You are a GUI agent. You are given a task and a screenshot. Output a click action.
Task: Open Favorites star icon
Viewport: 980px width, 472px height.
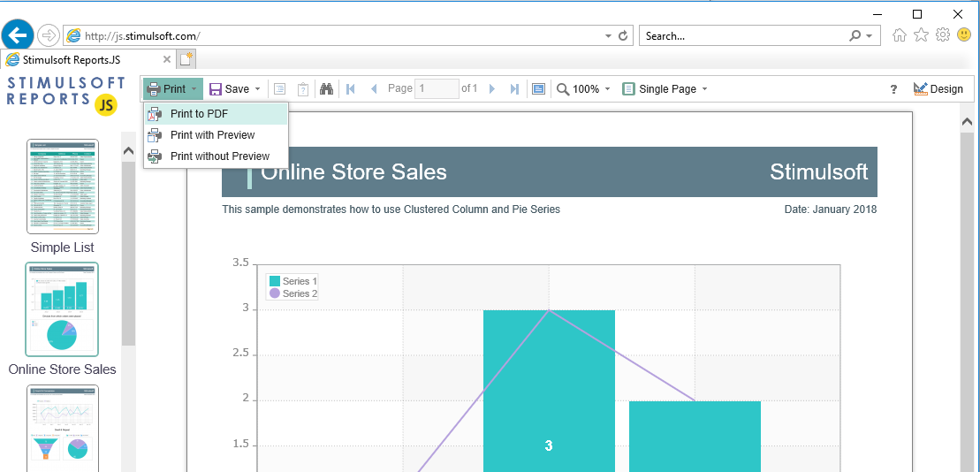click(x=922, y=35)
